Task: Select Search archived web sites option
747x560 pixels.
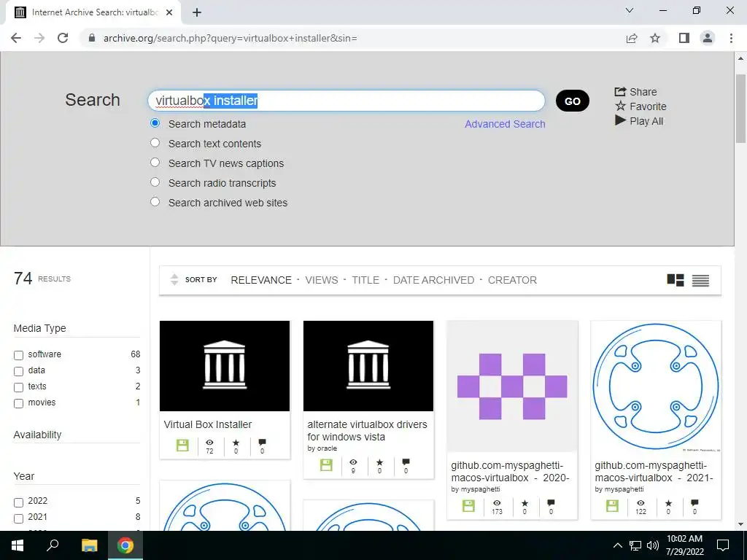Action: coord(155,201)
